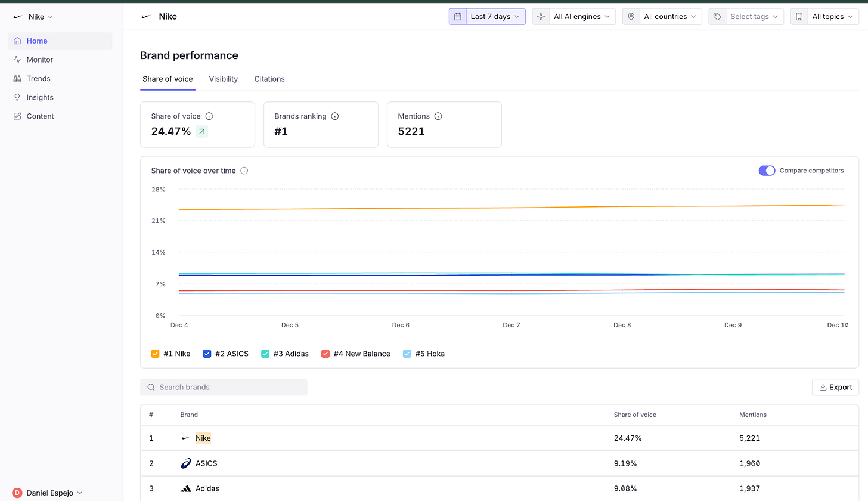Screen dimensions: 868x501
Task: Go to Insights in the sidebar
Action: coord(60,97)
